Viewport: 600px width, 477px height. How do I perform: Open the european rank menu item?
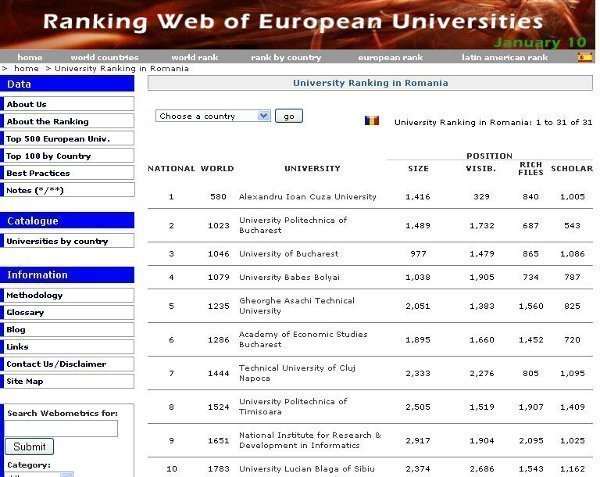click(x=391, y=57)
